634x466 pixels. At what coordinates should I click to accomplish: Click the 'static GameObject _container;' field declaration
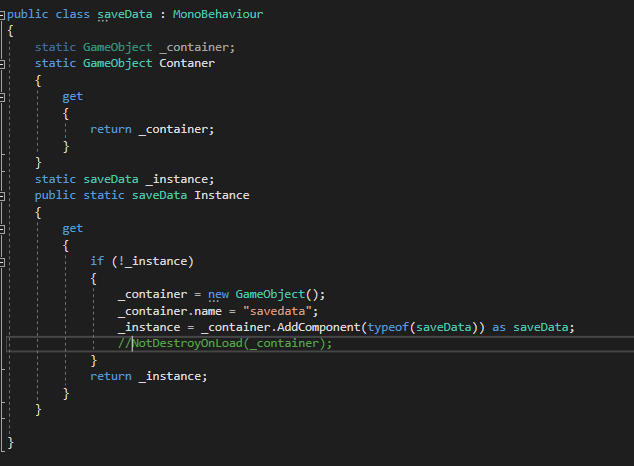pos(135,47)
